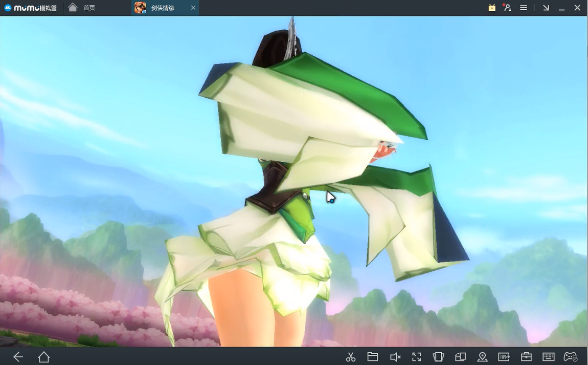Click the 剑侠情缘 game tab icon
This screenshot has height=365, width=588.
(x=140, y=8)
